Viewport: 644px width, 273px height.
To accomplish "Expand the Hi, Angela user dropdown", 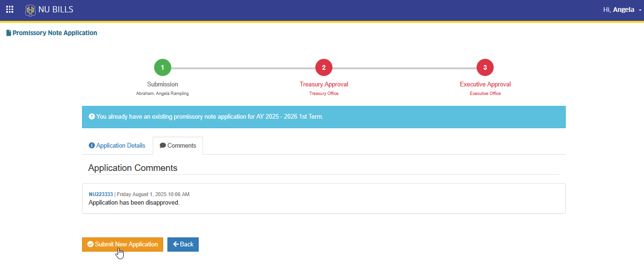I will pyautogui.click(x=622, y=9).
